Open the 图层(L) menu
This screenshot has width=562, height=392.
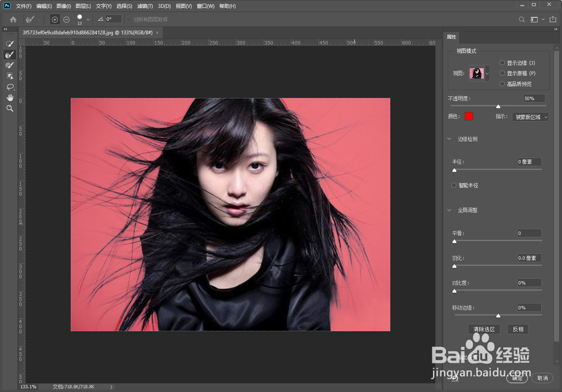(83, 6)
